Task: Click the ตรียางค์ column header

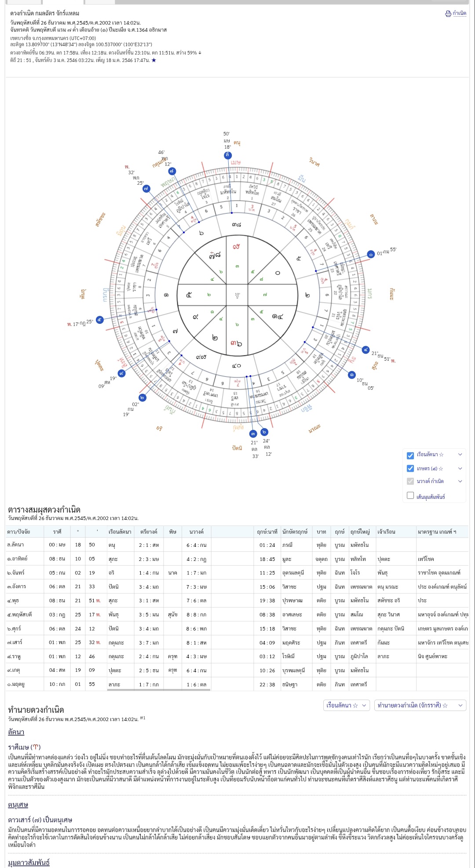Action: [x=149, y=532]
